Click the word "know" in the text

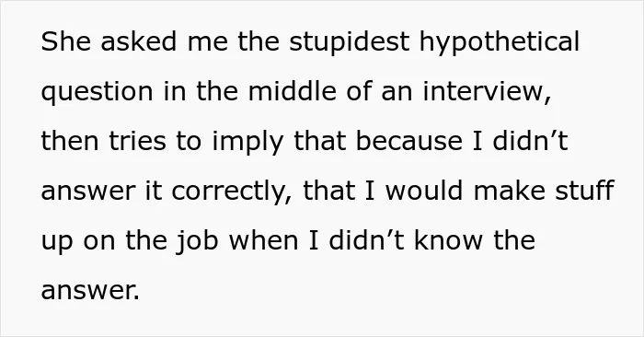coord(449,240)
